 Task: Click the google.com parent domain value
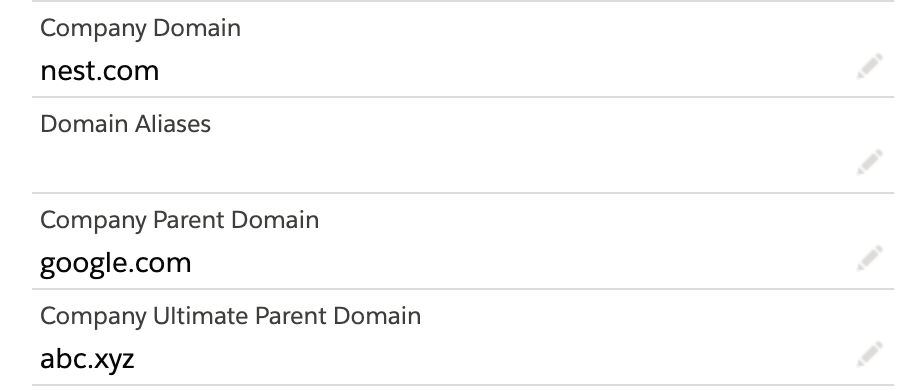click(x=115, y=263)
